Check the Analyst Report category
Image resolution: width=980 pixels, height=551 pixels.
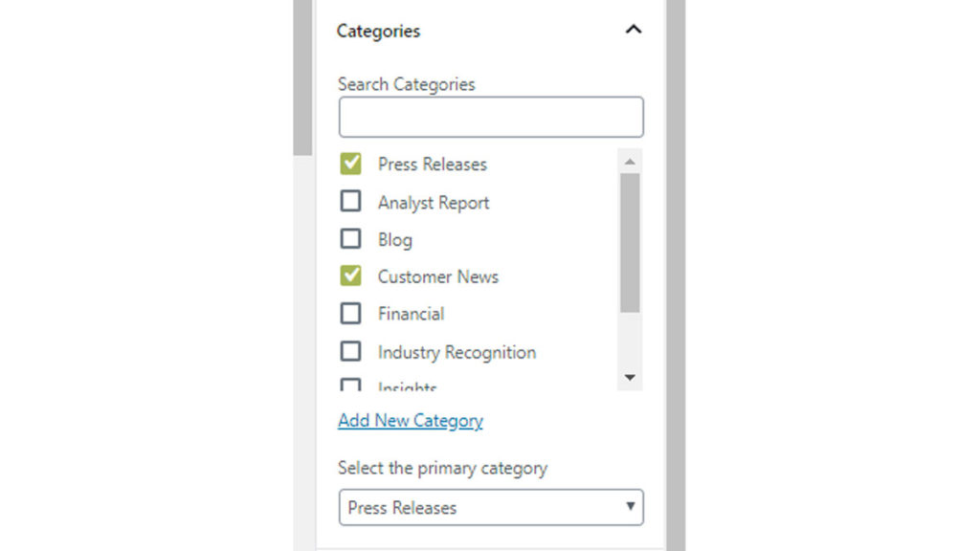(x=351, y=202)
